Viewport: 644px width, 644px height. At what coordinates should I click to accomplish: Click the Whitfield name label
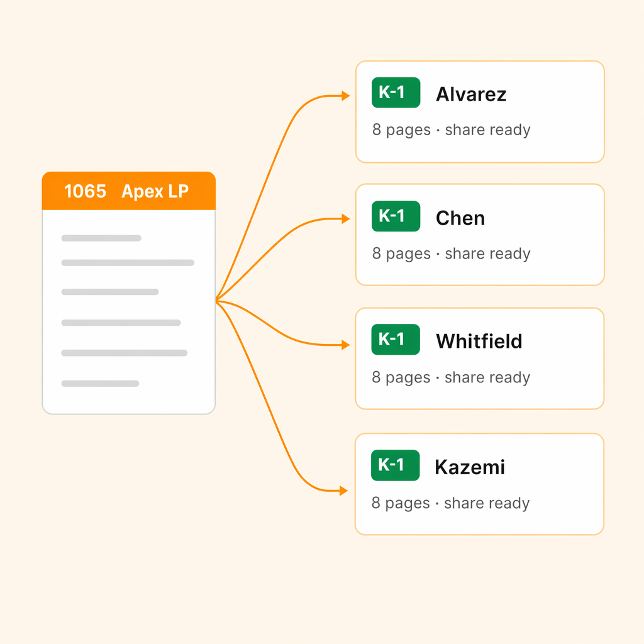click(x=479, y=341)
